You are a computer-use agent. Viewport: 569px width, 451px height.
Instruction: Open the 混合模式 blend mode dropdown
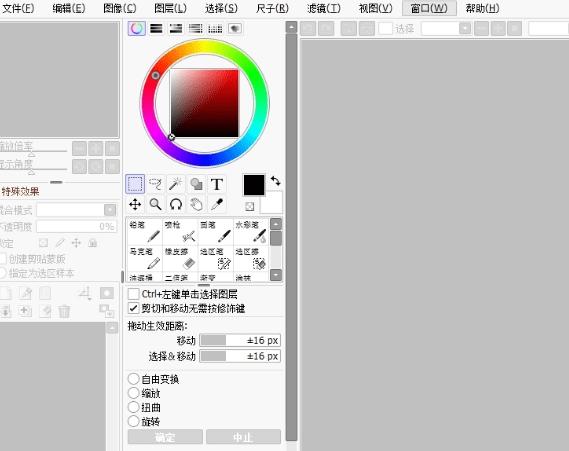(110, 210)
